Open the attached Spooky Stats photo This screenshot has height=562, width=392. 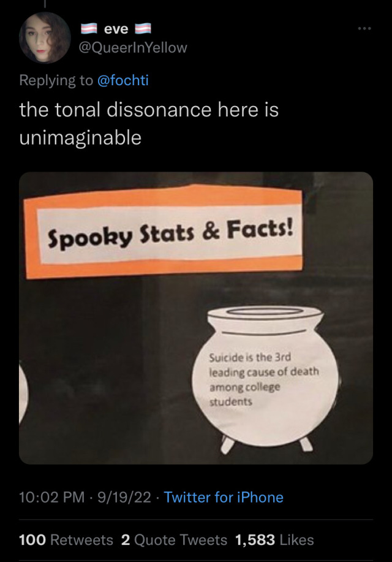[x=196, y=318]
